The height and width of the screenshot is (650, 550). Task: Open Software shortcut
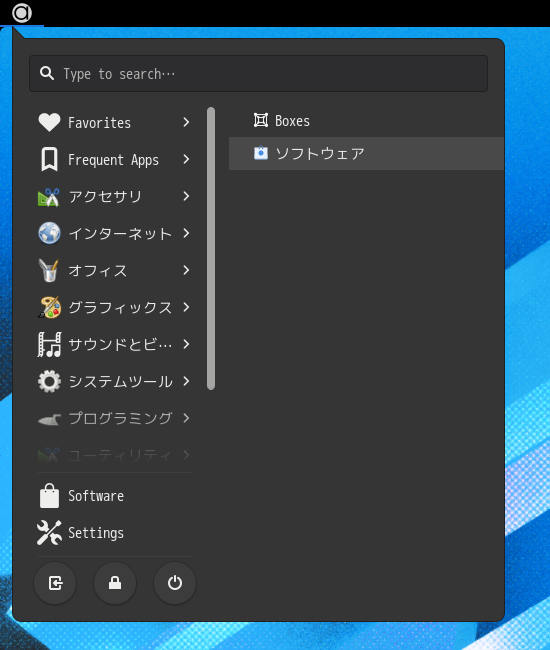115,496
